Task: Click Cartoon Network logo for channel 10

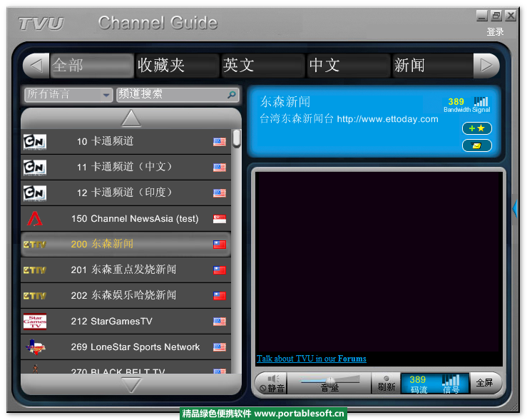Action: [x=34, y=141]
